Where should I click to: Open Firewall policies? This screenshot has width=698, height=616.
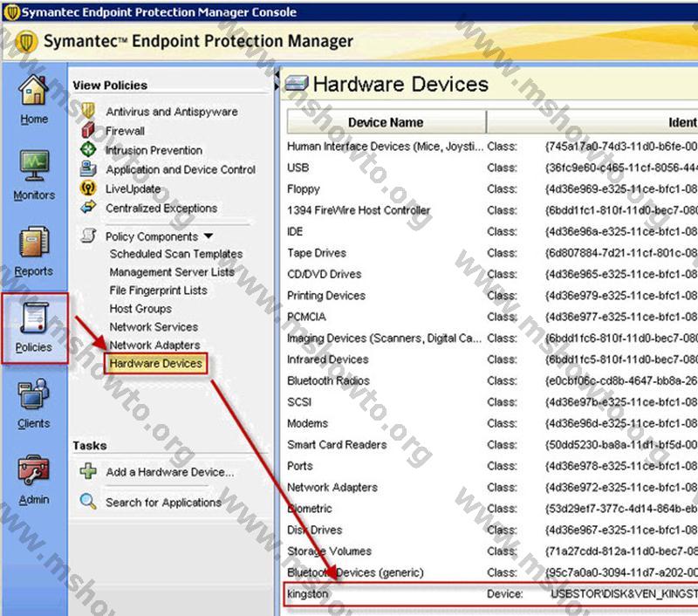point(125,131)
